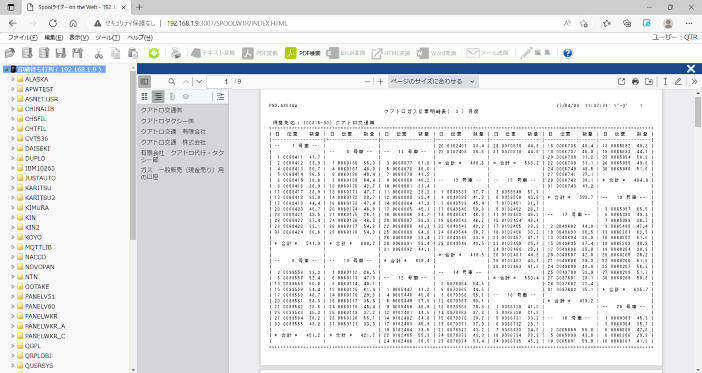Open outline entry クアトロ交通 株式会社
This screenshot has width=702, height=373.
point(173,142)
